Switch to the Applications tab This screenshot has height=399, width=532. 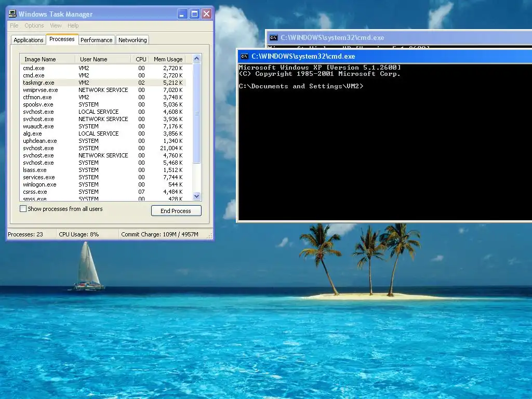tap(29, 40)
